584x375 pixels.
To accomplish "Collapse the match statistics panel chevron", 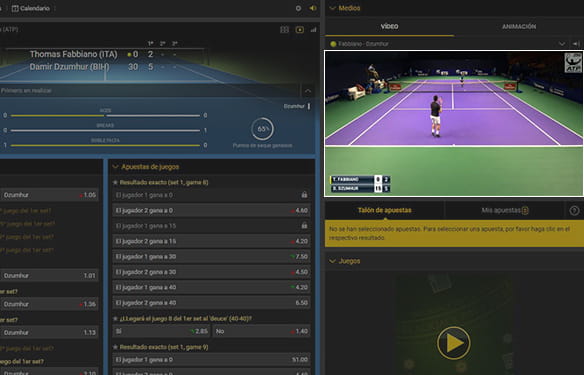I will coord(308,91).
